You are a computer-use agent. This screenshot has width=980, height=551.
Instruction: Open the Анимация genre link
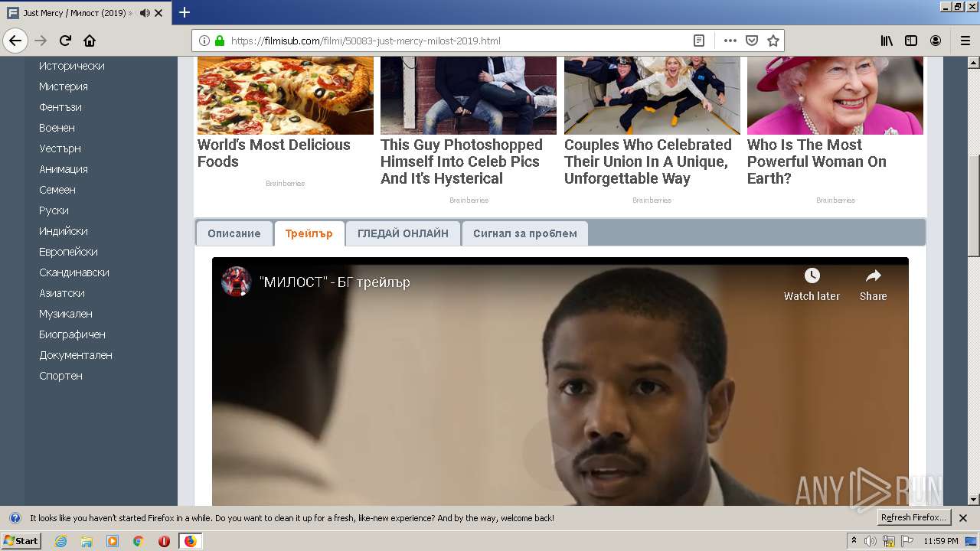(x=64, y=169)
